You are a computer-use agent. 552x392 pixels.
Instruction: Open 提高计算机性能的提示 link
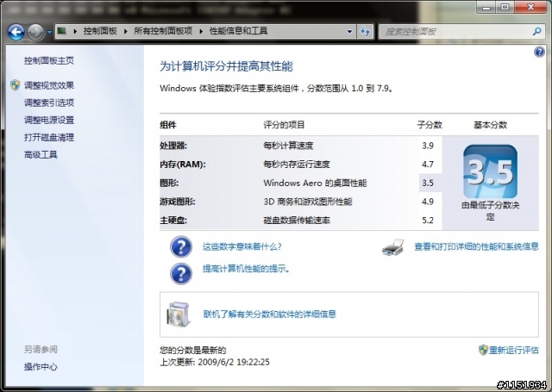(x=246, y=269)
